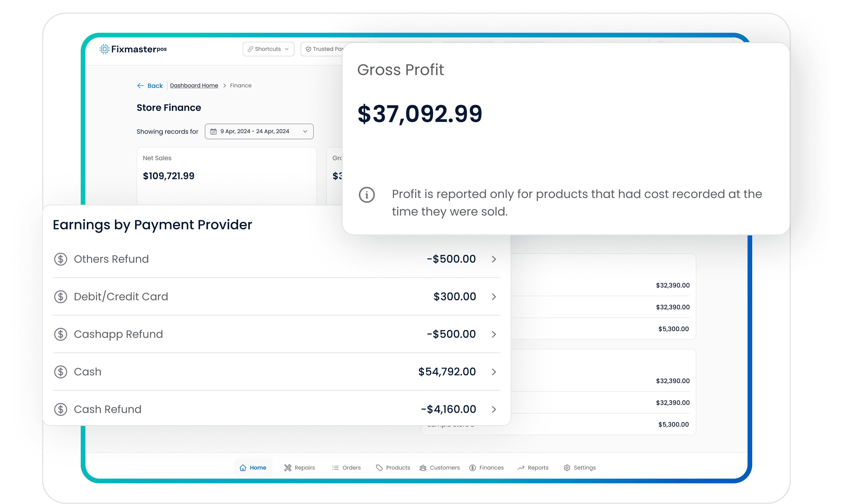
Task: Click the calendar icon in the date range
Action: pos(213,132)
